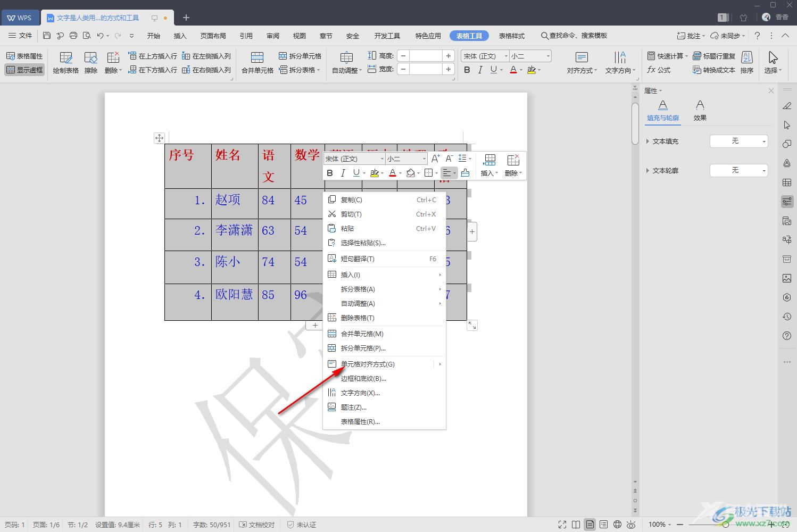797x532 pixels.
Task: Open the Insert (插入) ribbon tab
Action: pos(180,36)
